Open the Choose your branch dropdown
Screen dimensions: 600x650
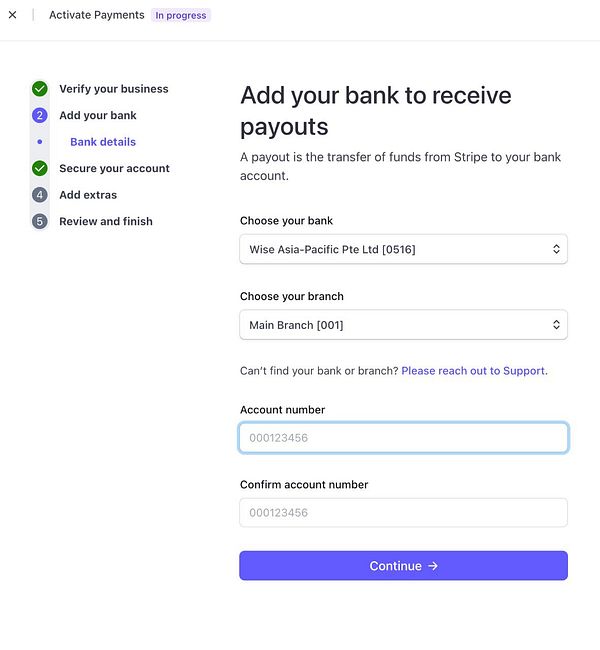(403, 325)
